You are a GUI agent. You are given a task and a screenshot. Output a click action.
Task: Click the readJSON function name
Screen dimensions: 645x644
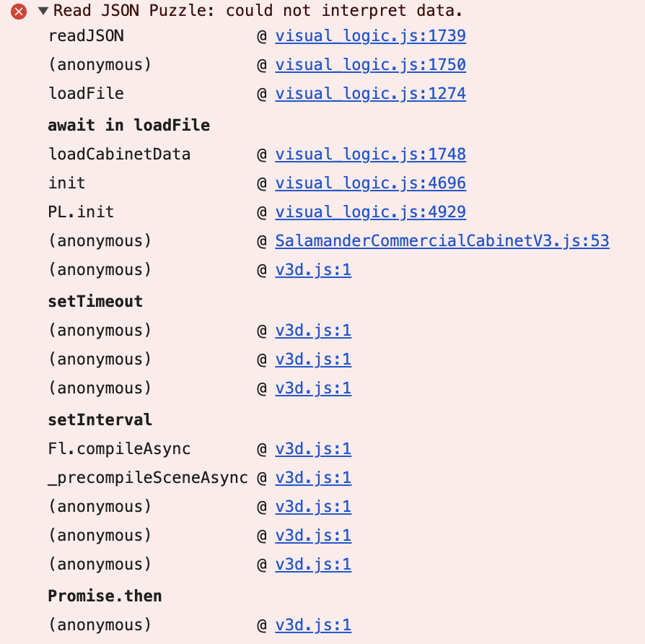pyautogui.click(x=86, y=36)
